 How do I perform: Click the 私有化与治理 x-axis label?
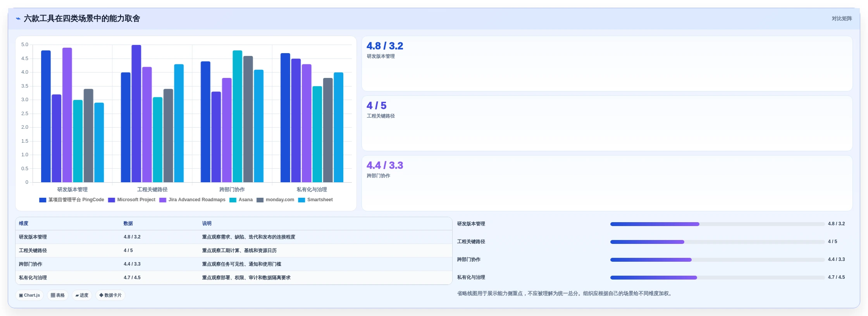[312, 190]
